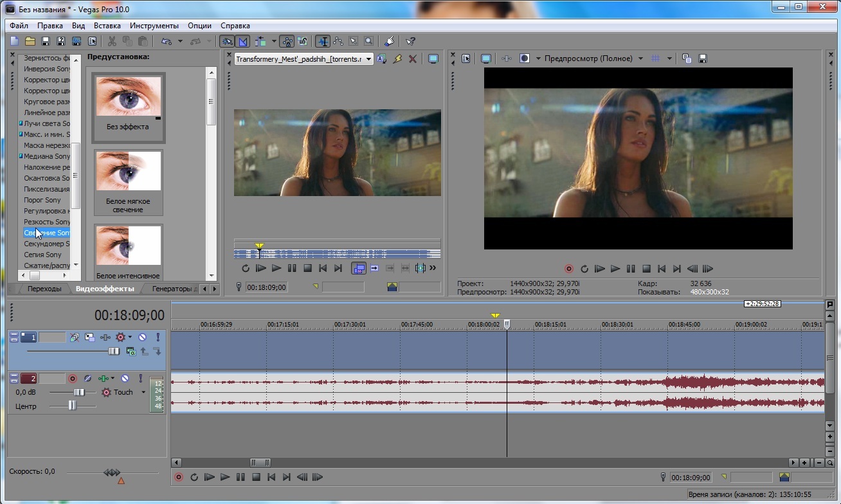841x504 pixels.
Task: Click the What's This help cursor icon
Action: (x=411, y=41)
